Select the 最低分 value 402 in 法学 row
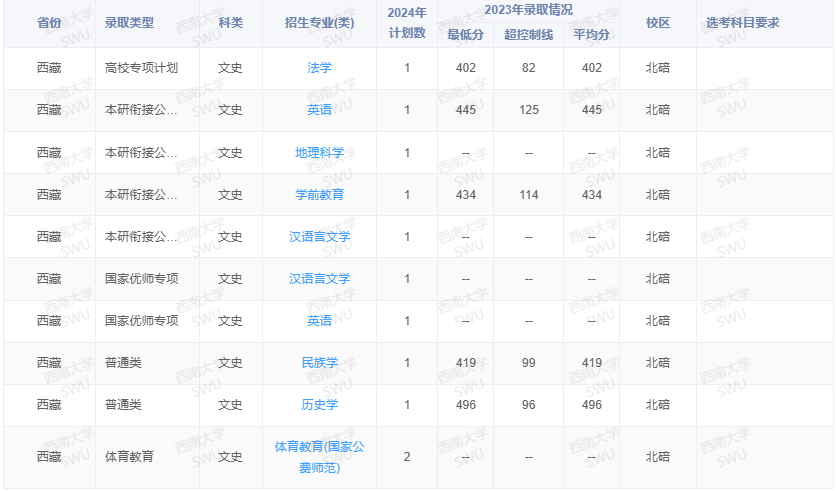 point(466,68)
